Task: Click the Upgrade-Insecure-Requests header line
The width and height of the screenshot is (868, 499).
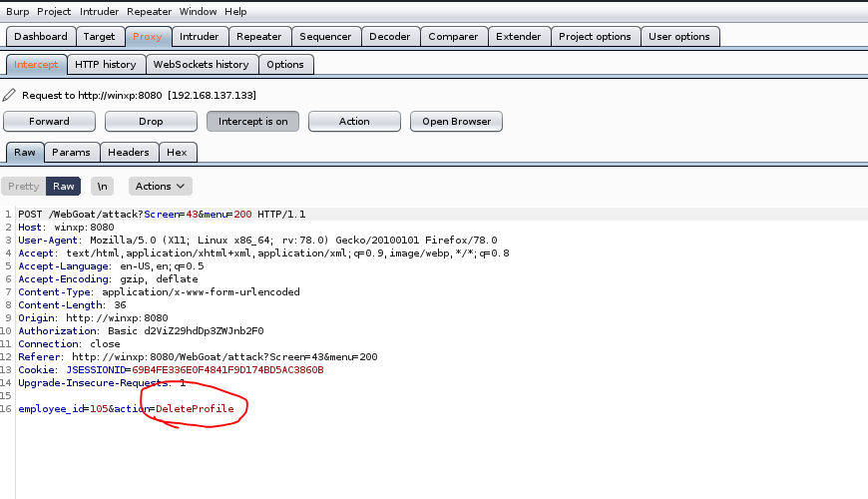Action: point(102,382)
